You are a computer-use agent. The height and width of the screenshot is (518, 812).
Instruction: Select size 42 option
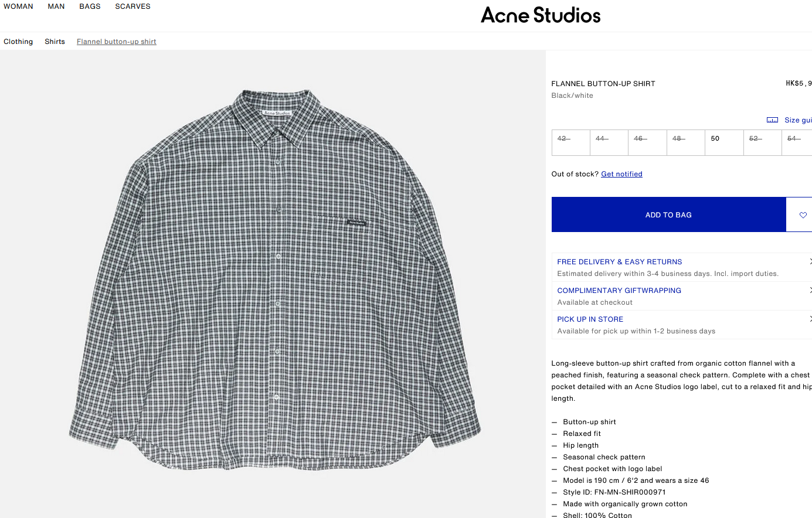pos(570,142)
